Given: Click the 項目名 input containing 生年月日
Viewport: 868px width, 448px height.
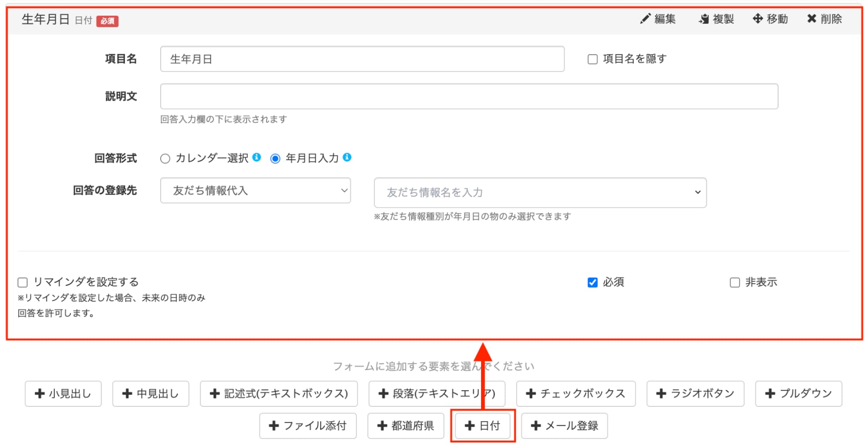Looking at the screenshot, I should (x=360, y=59).
